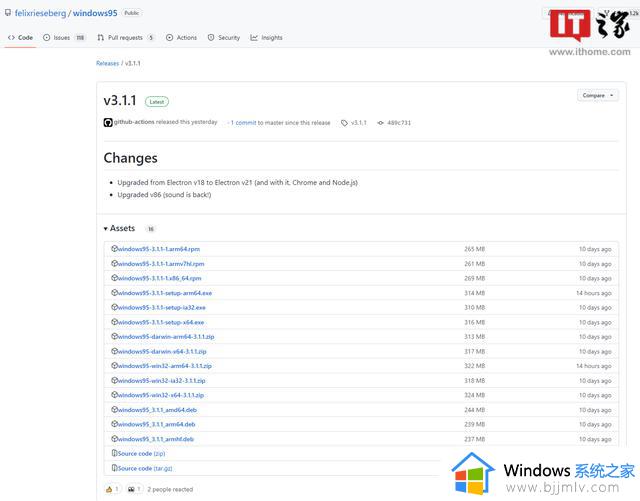
Task: Open the felixrieseberg user profile link
Action: click(40, 13)
